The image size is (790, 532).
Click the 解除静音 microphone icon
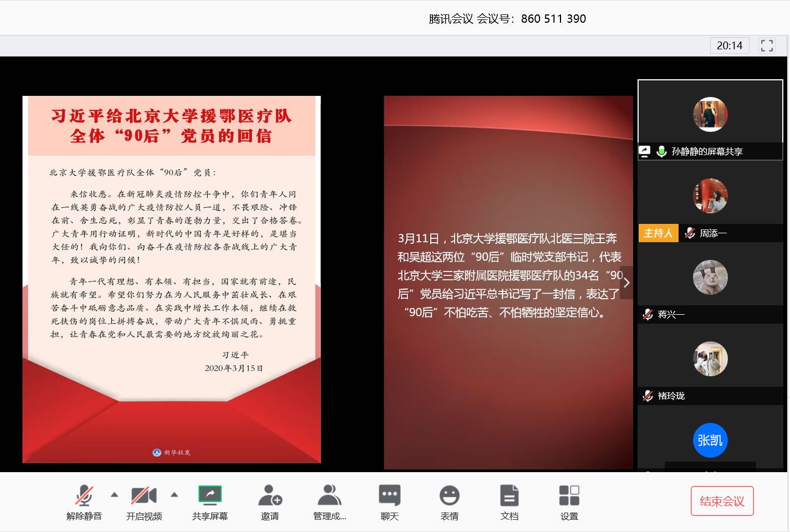[x=84, y=495]
